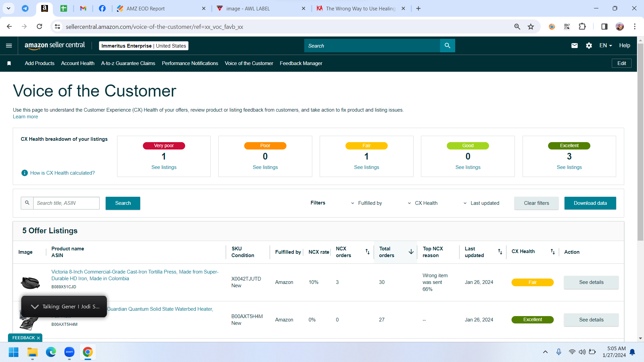Viewport: 644px width, 362px height.
Task: Reload the page with browser refresh icon
Action: 40,26
